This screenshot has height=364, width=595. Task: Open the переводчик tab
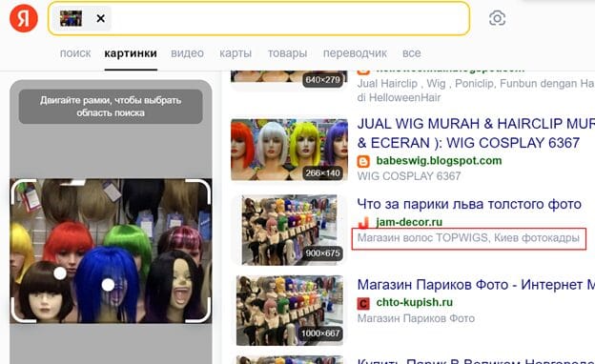[x=355, y=53]
